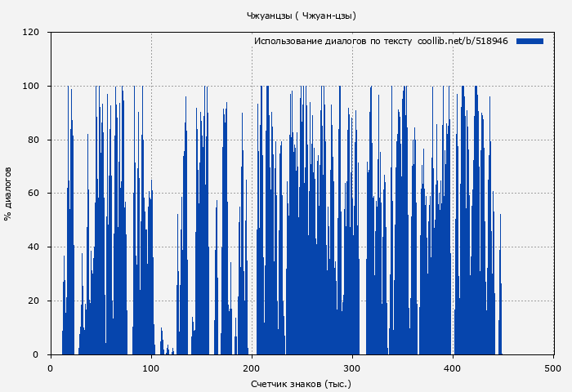Select x-axis tick label 300
This screenshot has width=572, height=392.
tap(352, 367)
